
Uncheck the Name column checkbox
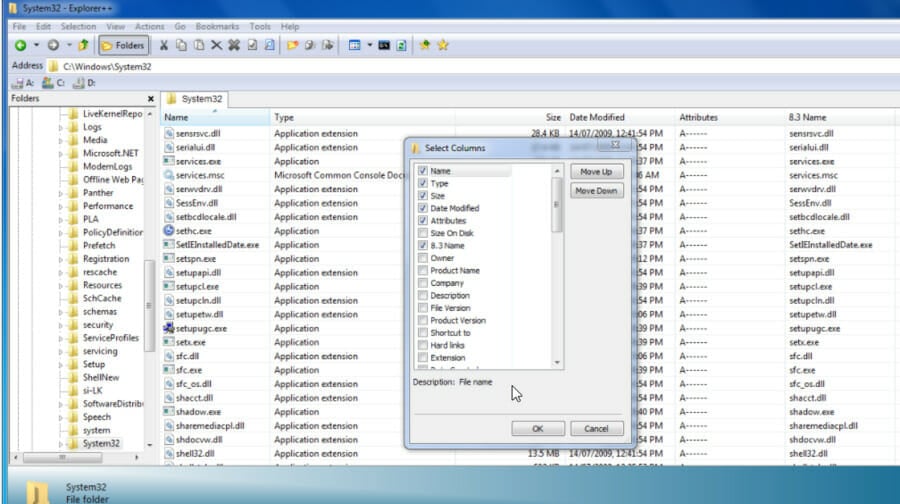pyautogui.click(x=423, y=171)
